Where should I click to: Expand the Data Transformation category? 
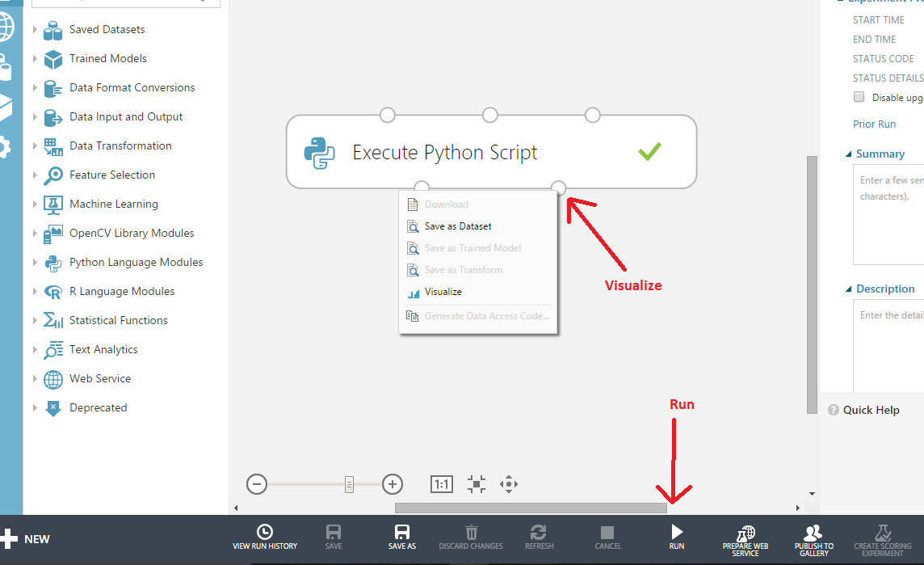pos(34,145)
